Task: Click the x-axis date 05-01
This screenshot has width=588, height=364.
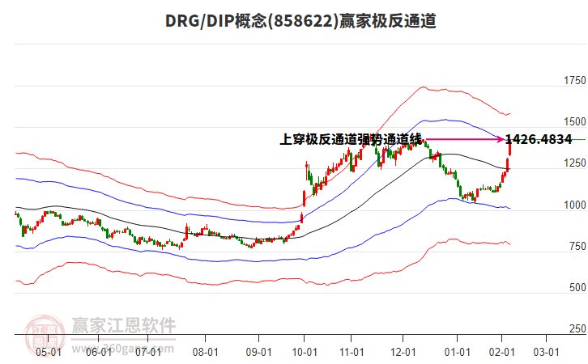Action: (x=49, y=352)
